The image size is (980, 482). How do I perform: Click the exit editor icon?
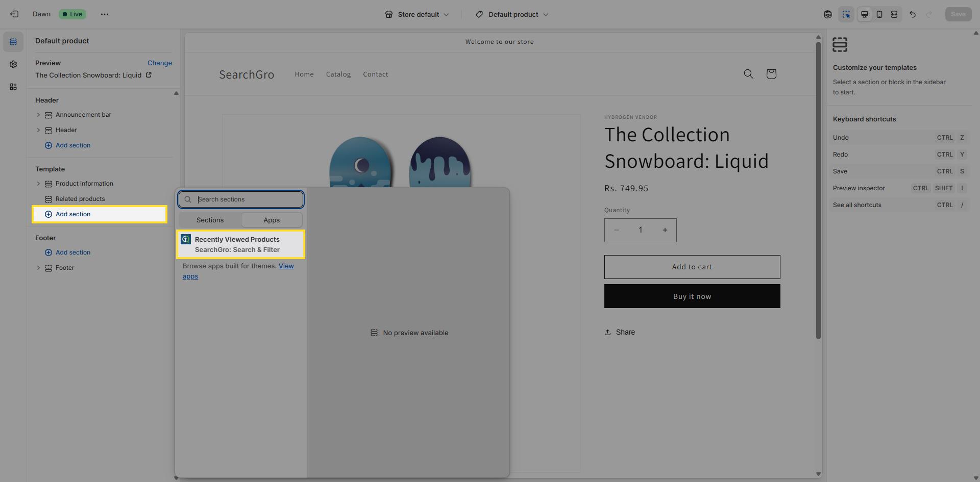[x=14, y=14]
